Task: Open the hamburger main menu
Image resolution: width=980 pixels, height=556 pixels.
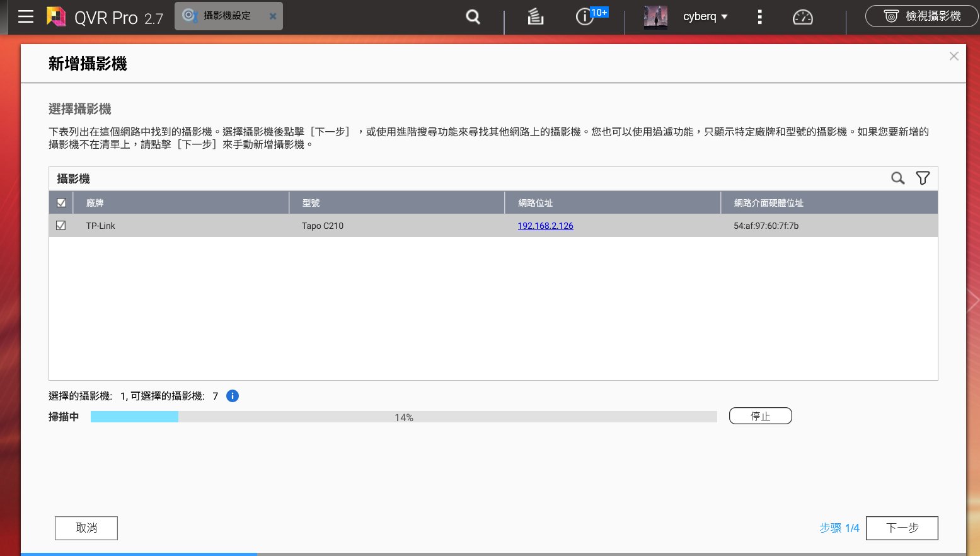Action: (26, 16)
